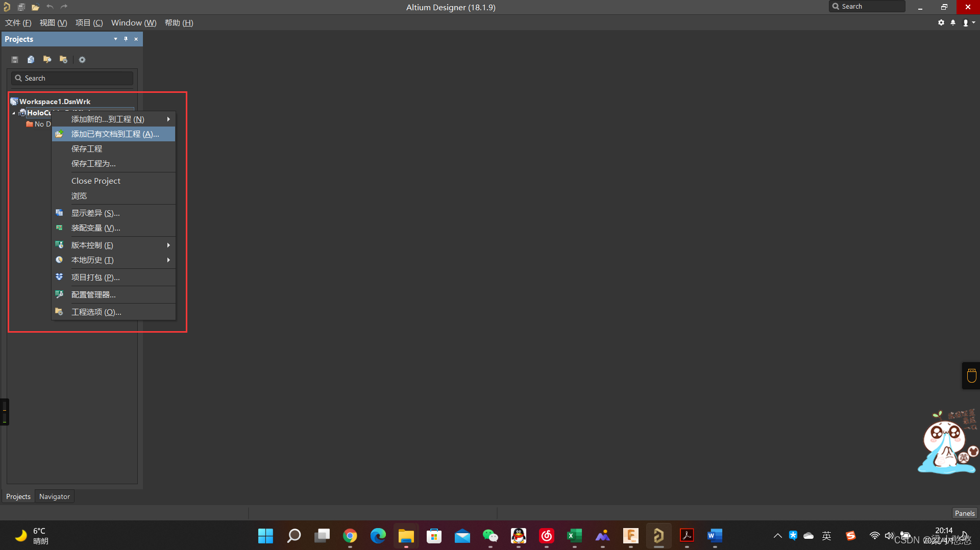Open the preferences gear at top right
980x550 pixels.
(941, 22)
